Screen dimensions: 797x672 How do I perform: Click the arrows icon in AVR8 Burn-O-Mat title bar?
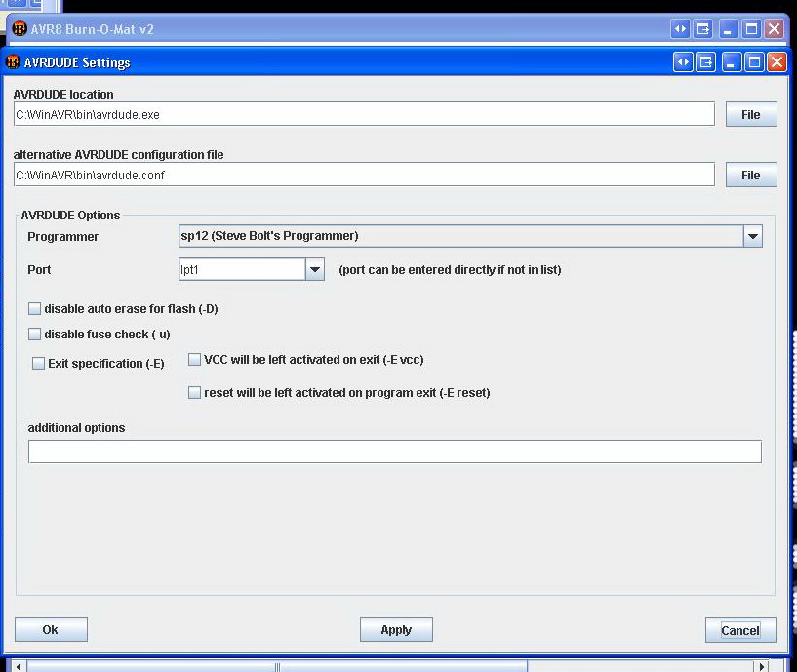click(x=680, y=29)
